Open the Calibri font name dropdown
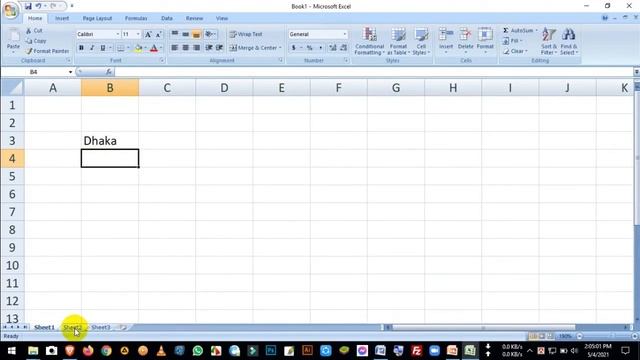640x360 pixels. (x=118, y=34)
